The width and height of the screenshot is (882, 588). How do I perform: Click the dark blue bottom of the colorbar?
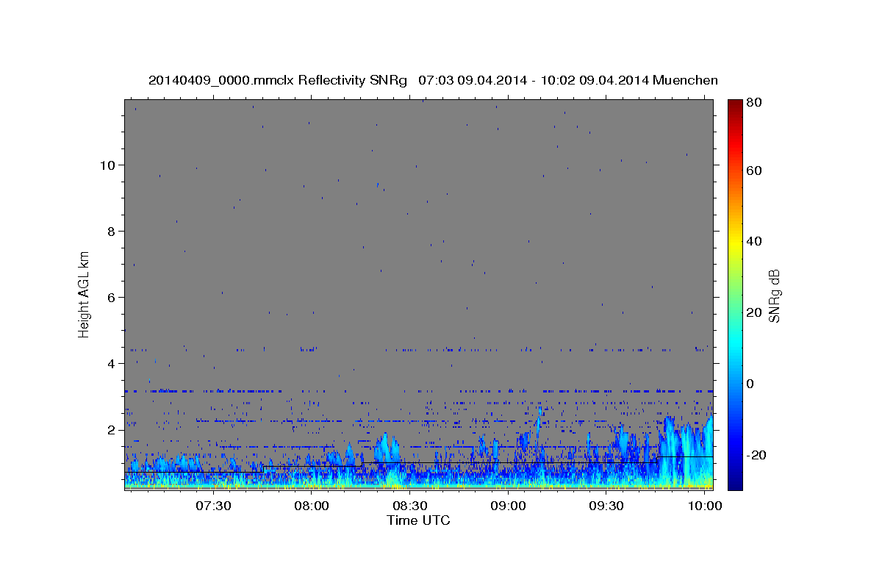pyautogui.click(x=735, y=481)
